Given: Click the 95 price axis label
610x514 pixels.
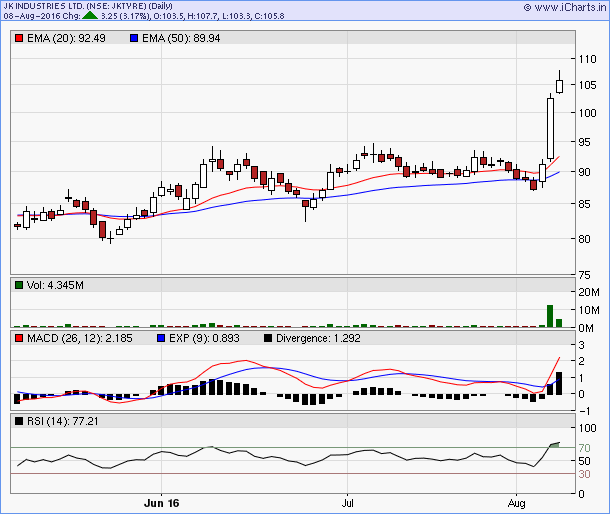Looking at the screenshot, I should pyautogui.click(x=585, y=142).
